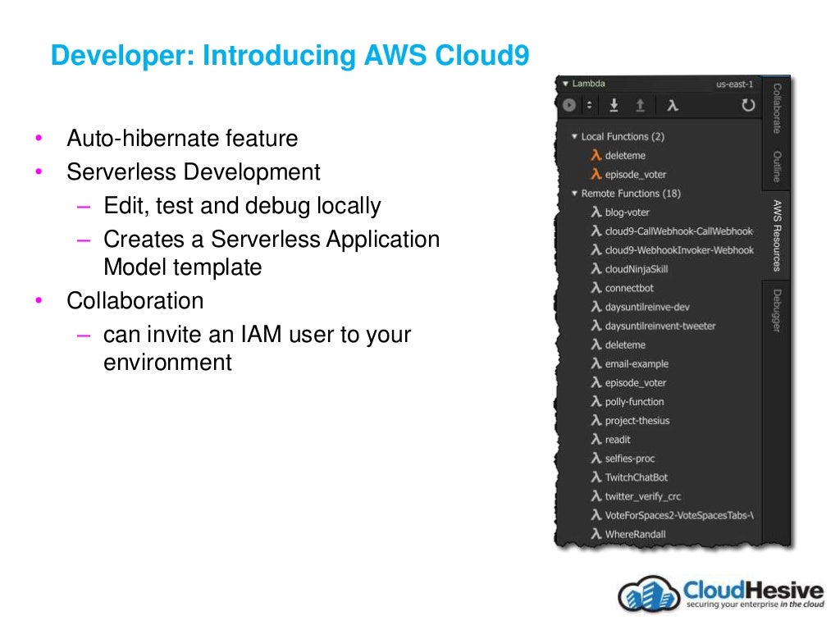Image resolution: width=840 pixels, height=630 pixels.
Task: Open the Debugger side tab
Action: [776, 311]
